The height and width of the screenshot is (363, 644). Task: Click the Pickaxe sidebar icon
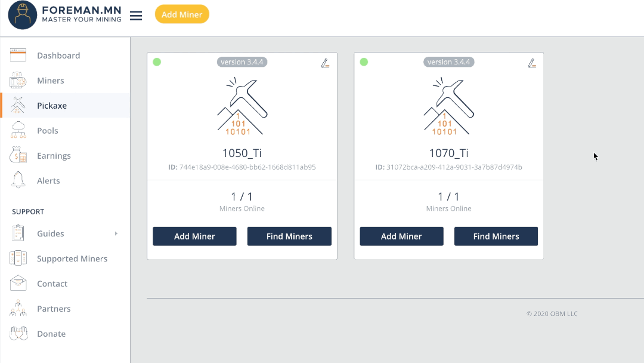click(18, 105)
